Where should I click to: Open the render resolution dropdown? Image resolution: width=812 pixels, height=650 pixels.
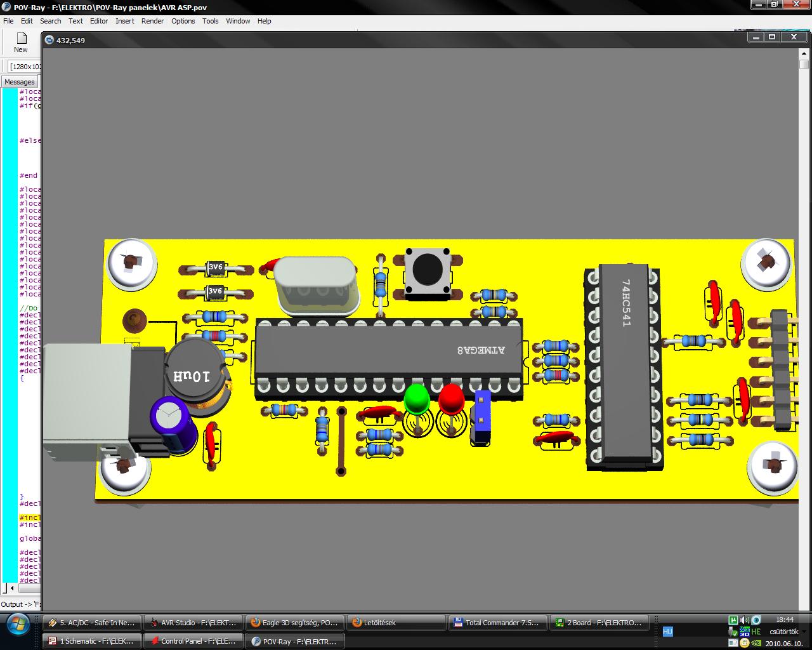(25, 66)
